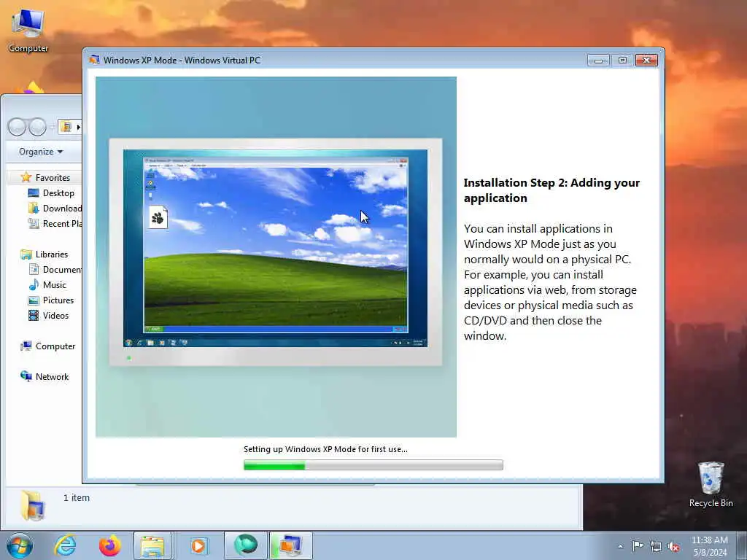Open the Computer desktop icon
The height and width of the screenshot is (560, 747).
pyautogui.click(x=28, y=30)
